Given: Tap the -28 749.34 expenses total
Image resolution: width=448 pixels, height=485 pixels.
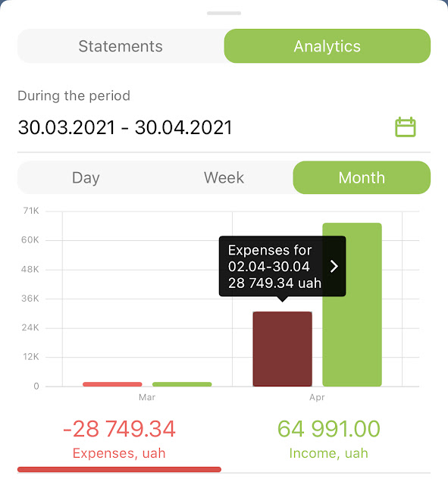Looking at the screenshot, I should [120, 429].
